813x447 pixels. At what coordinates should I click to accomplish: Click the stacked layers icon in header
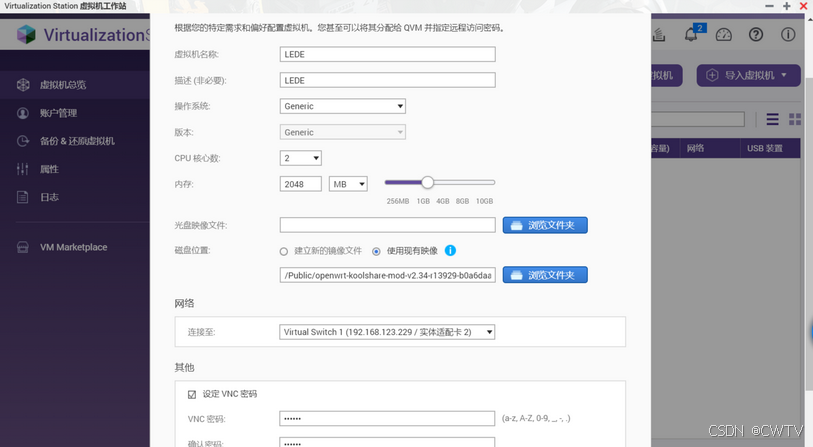(x=658, y=35)
